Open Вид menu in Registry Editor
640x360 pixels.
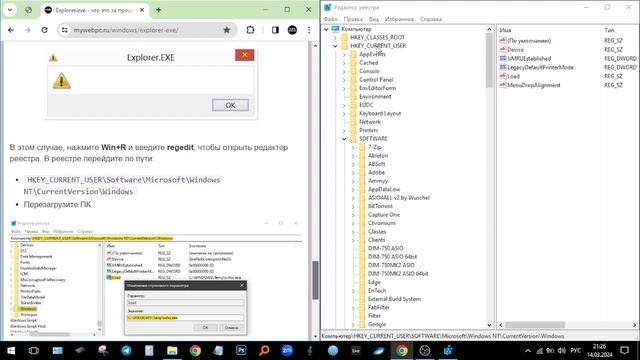[373, 19]
